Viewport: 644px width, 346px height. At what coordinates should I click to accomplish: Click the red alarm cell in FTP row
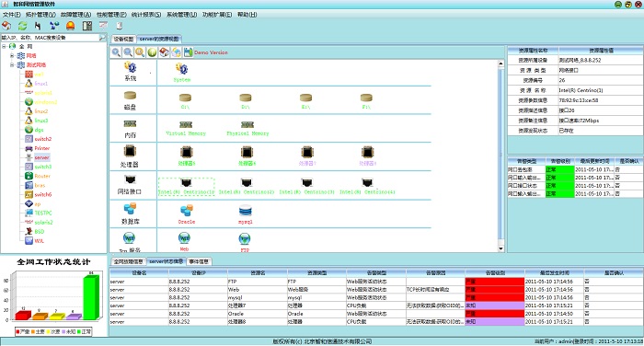point(495,282)
